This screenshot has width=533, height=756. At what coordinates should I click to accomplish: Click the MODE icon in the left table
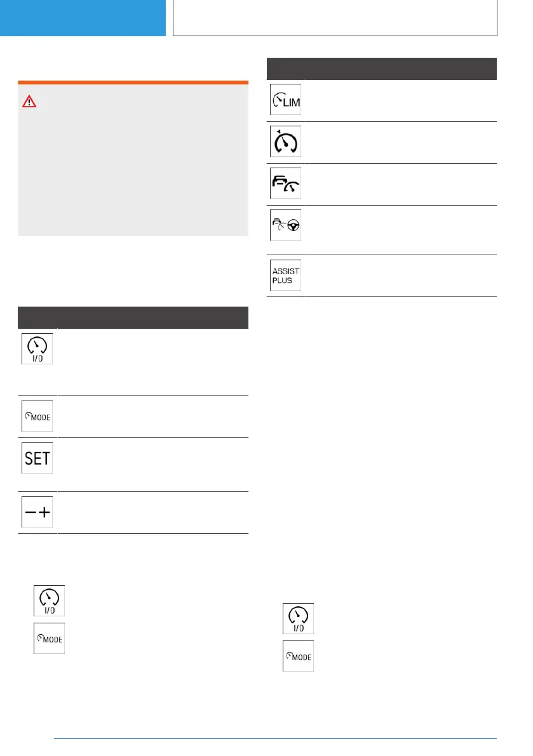point(37,416)
